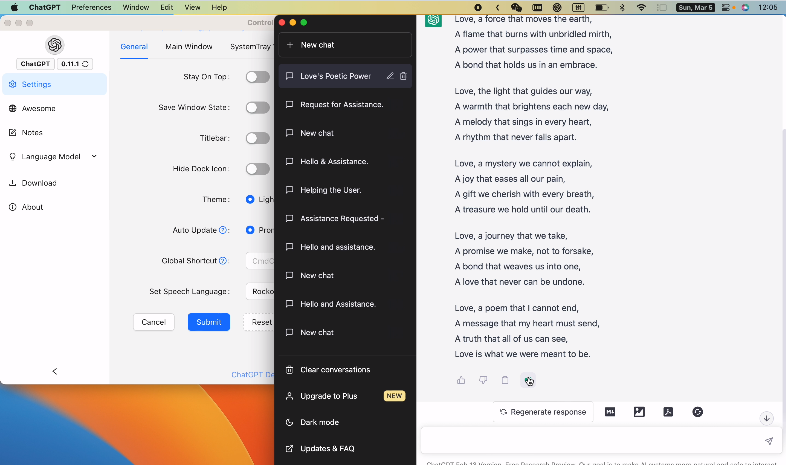
Task: Click the scroll to bottom arrow button
Action: (x=766, y=418)
